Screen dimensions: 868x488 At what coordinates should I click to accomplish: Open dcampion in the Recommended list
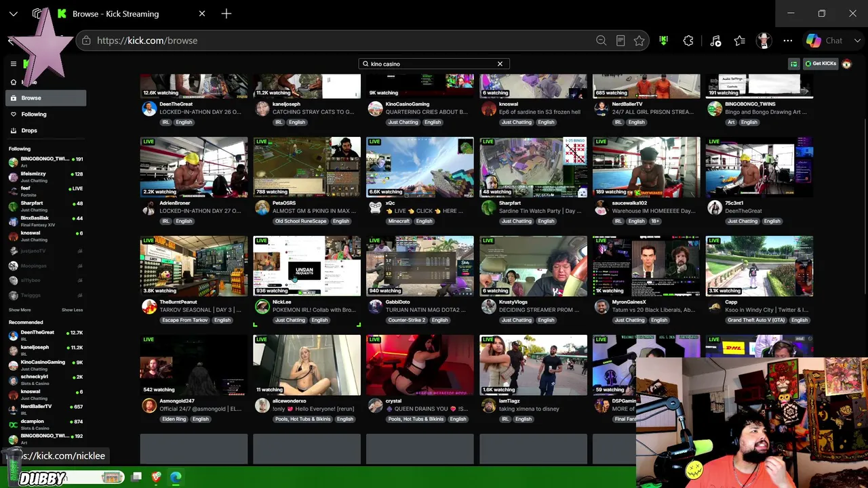coord(45,424)
